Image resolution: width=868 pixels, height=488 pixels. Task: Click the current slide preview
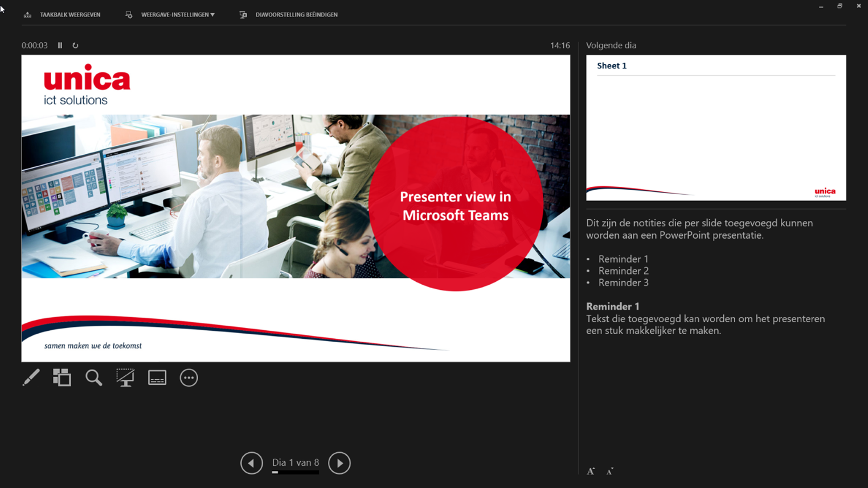pos(296,208)
